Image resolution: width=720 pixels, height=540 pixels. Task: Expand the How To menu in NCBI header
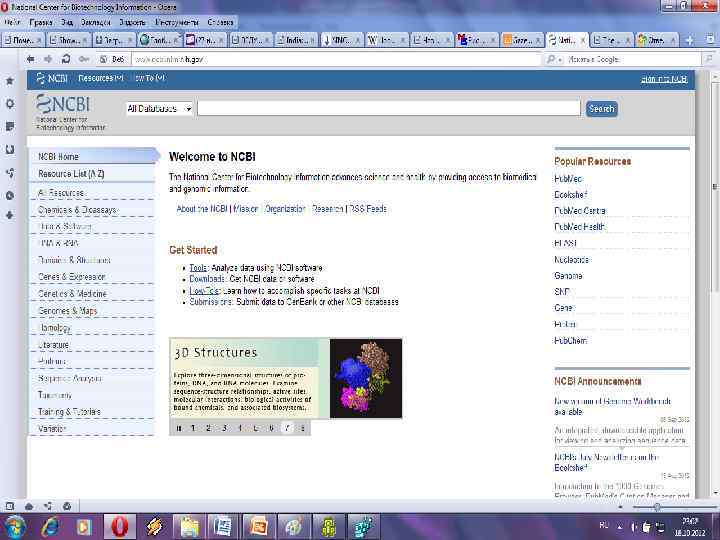pyautogui.click(x=149, y=78)
